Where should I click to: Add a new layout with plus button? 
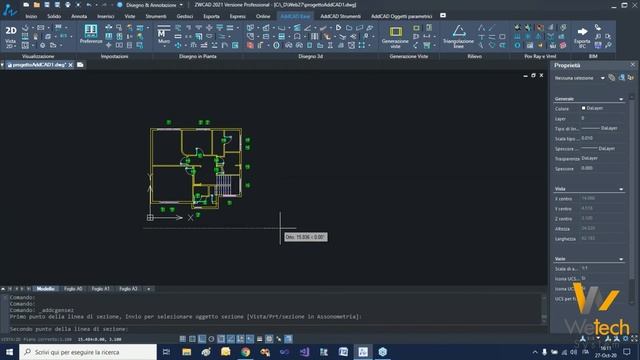pyautogui.click(x=149, y=289)
